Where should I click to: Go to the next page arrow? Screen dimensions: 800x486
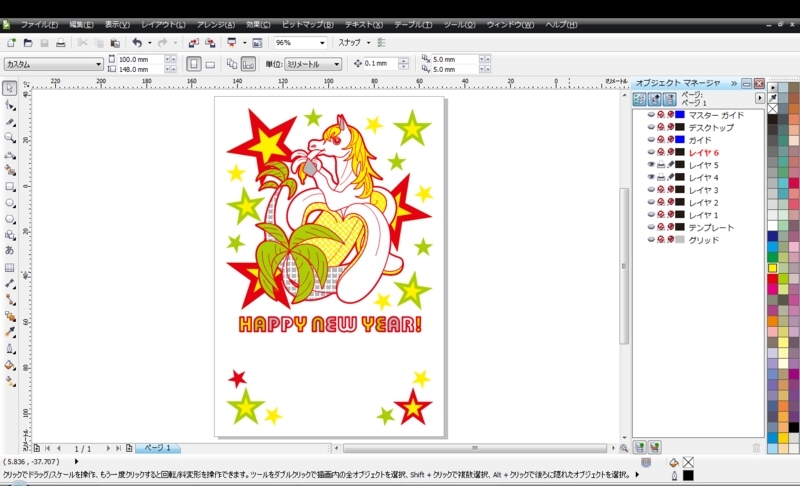point(108,448)
